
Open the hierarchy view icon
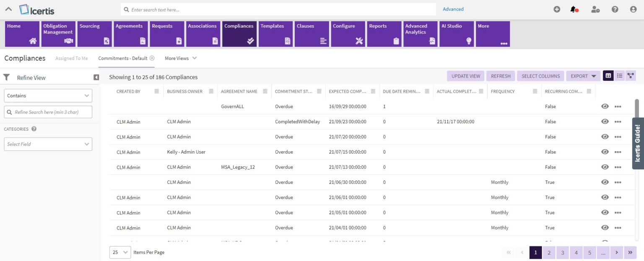tap(631, 76)
